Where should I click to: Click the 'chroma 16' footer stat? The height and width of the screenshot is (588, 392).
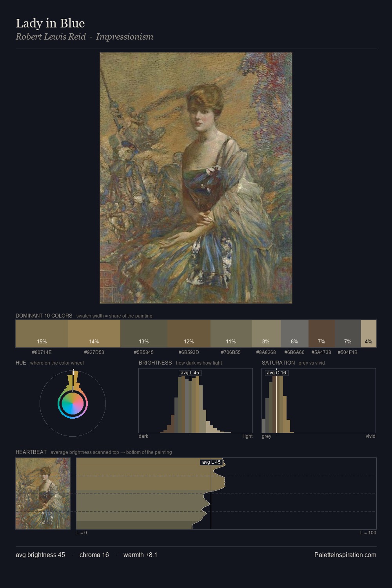point(94,555)
